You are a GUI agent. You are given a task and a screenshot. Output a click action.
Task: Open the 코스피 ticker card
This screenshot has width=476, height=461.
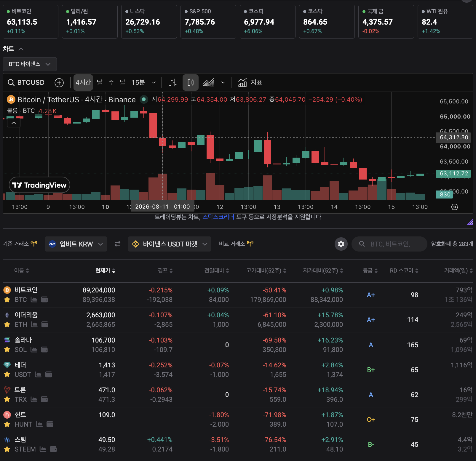(268, 22)
